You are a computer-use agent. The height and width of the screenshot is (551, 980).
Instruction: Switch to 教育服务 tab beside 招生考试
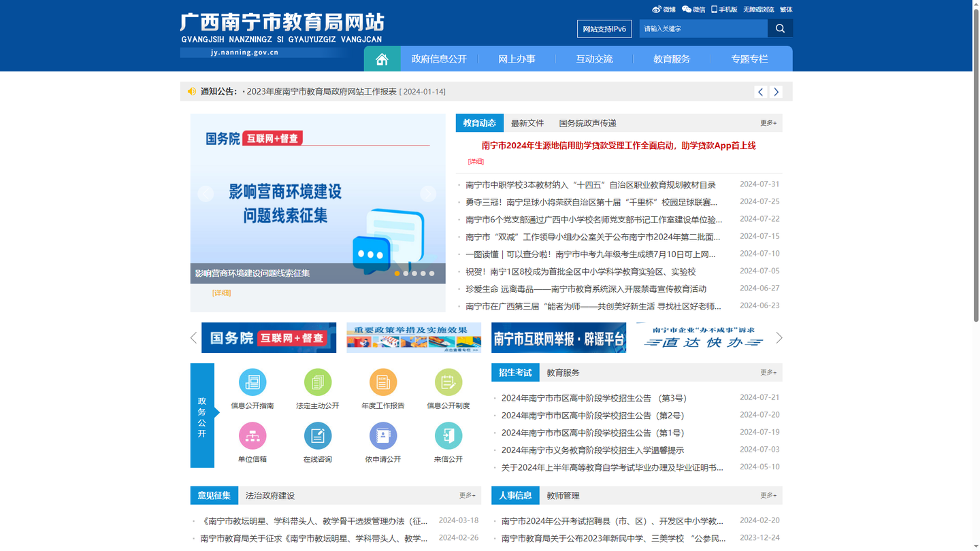(563, 373)
